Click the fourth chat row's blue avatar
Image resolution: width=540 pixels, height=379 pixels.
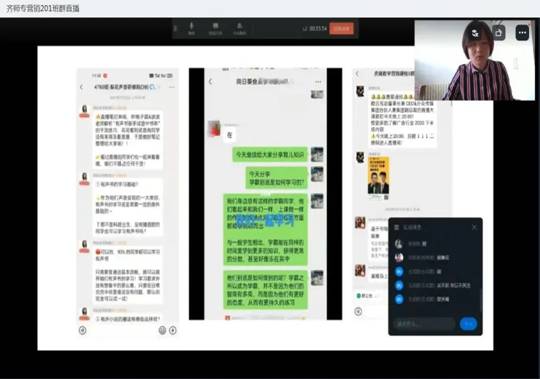pyautogui.click(x=399, y=285)
